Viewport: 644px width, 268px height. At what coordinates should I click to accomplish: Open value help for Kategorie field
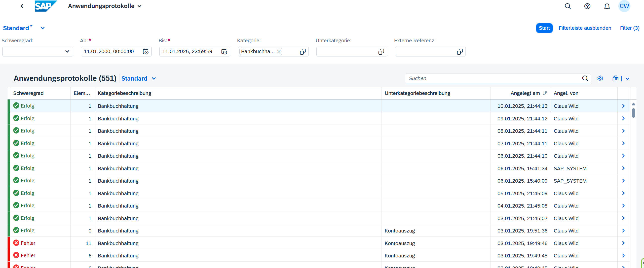302,52
